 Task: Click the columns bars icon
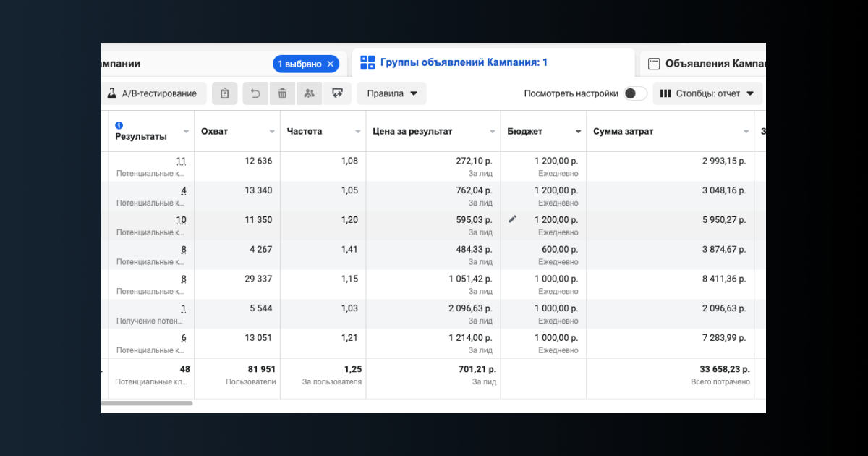(665, 93)
